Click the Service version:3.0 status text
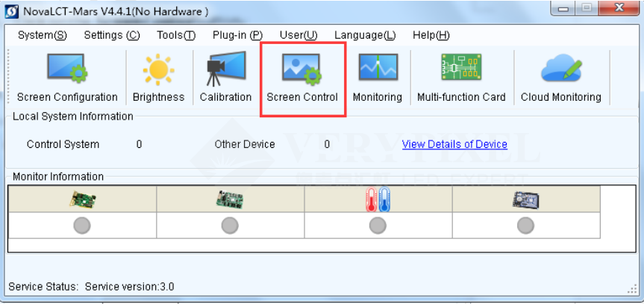This screenshot has width=644, height=304. (x=129, y=286)
